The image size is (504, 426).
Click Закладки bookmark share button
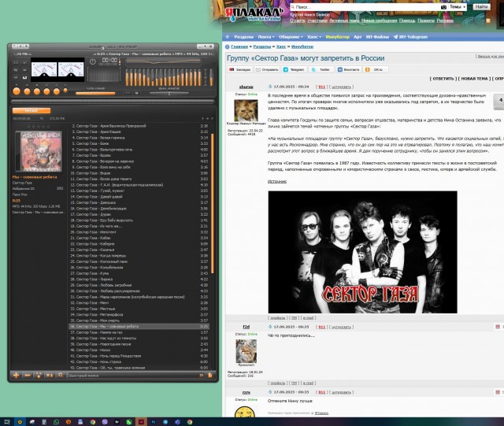coord(239,69)
